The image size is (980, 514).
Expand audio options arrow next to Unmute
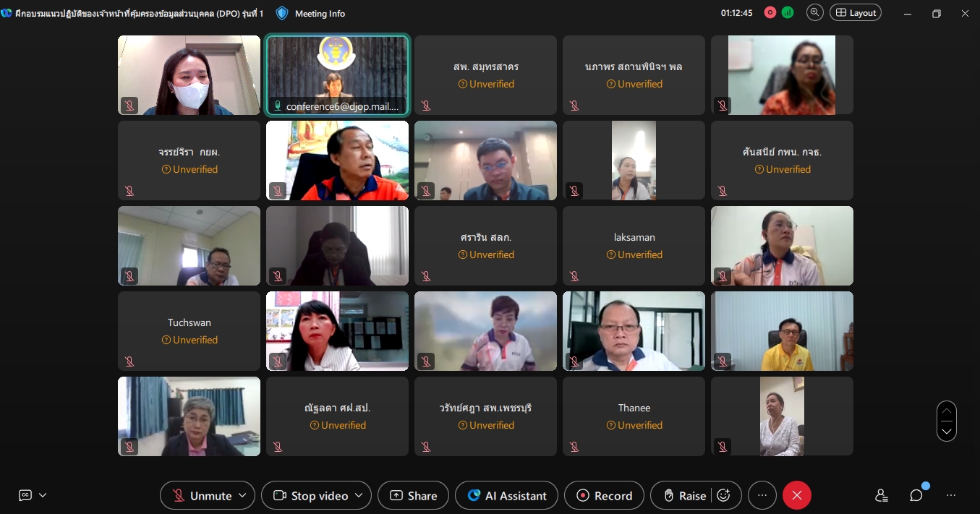tap(242, 495)
